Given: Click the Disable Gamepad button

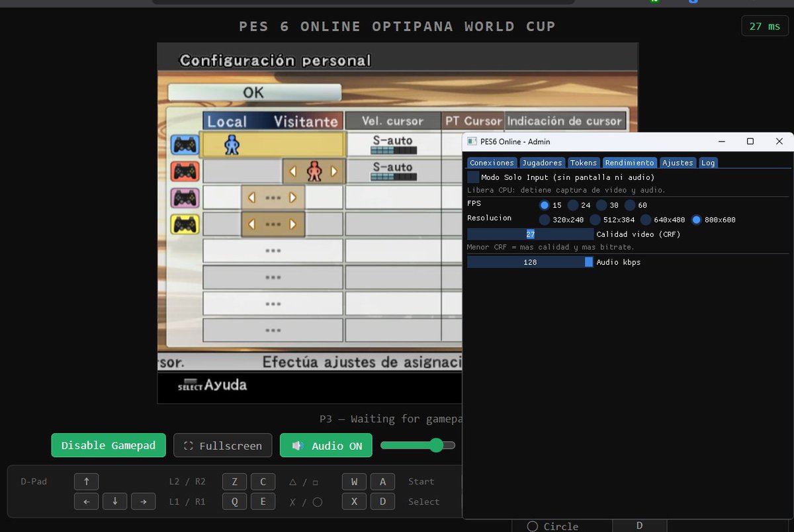Looking at the screenshot, I should pyautogui.click(x=109, y=445).
